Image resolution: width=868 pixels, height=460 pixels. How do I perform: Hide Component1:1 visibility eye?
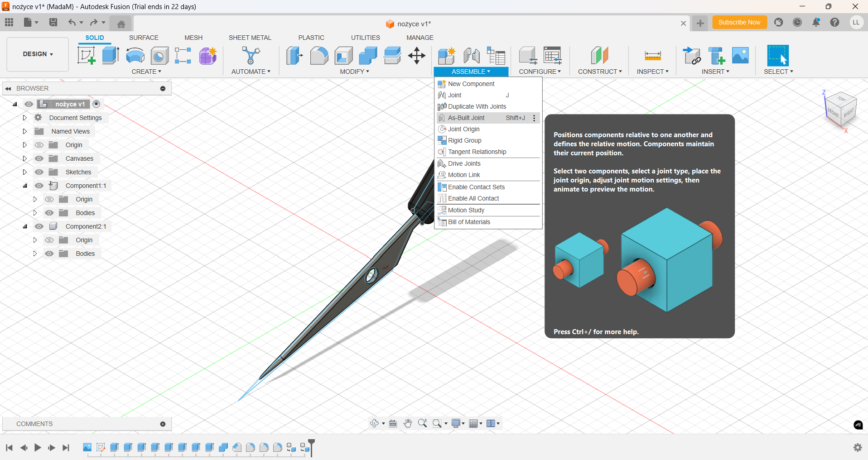[39, 186]
